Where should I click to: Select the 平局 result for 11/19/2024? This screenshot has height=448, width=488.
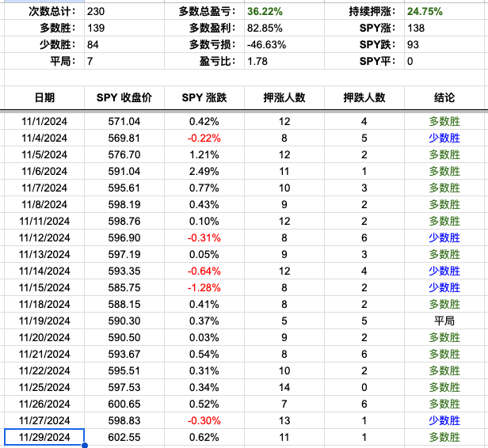[444, 321]
